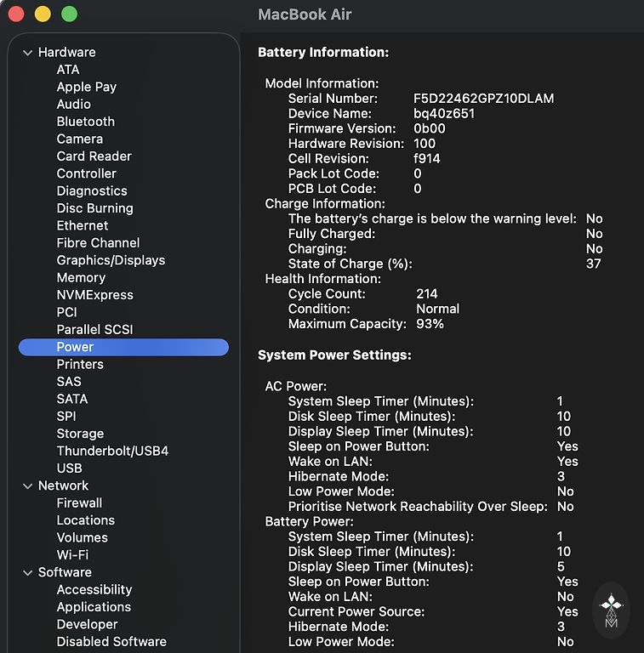Select Firewall under Network
The height and width of the screenshot is (653, 644).
(x=79, y=503)
